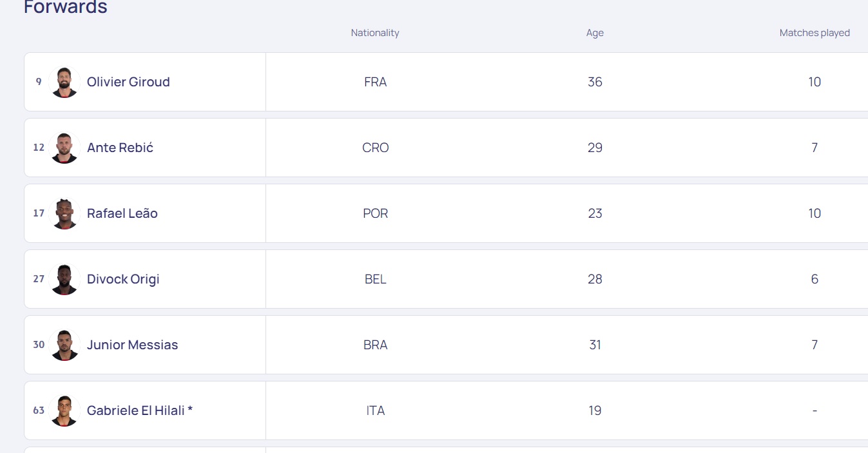
Task: Select the Forwards section heading
Action: coord(66,7)
